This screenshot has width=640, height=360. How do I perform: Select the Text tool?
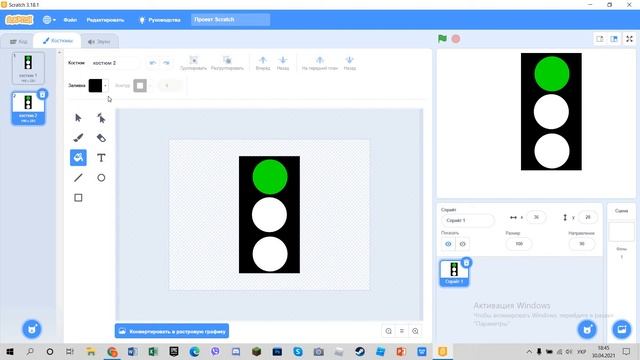click(101, 158)
